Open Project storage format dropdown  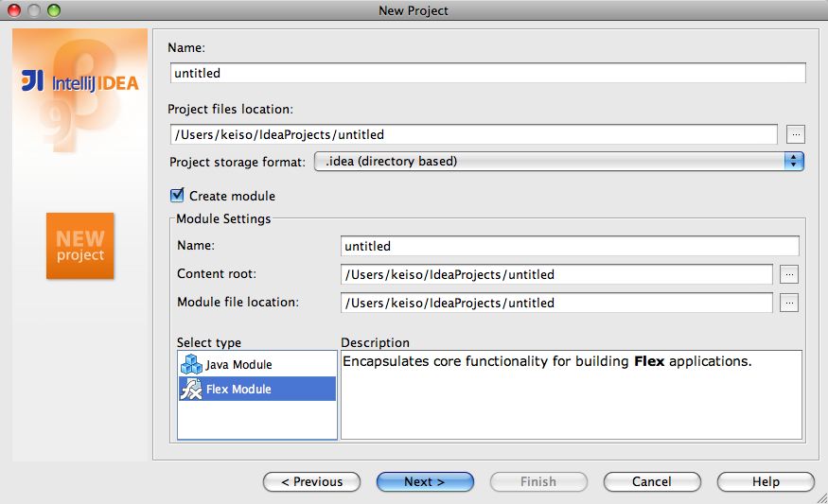[x=558, y=162]
